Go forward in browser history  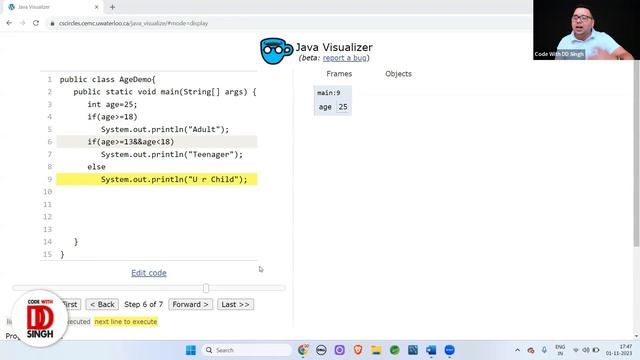click(22, 23)
